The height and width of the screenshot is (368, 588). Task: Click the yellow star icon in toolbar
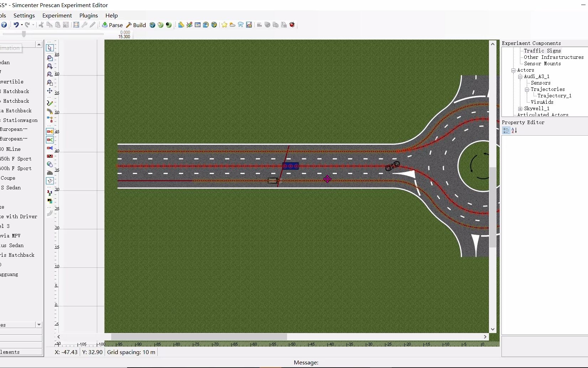[x=224, y=25]
